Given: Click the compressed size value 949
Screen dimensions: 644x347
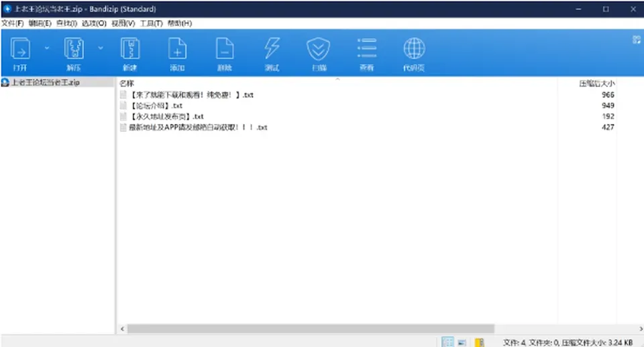Looking at the screenshot, I should 608,105.
